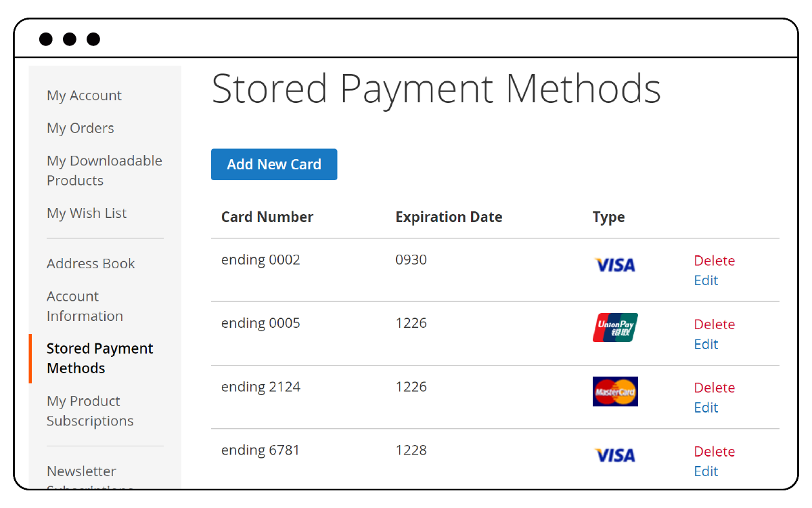Delete the card ending 0002
The width and height of the screenshot is (812, 508).
[715, 261]
